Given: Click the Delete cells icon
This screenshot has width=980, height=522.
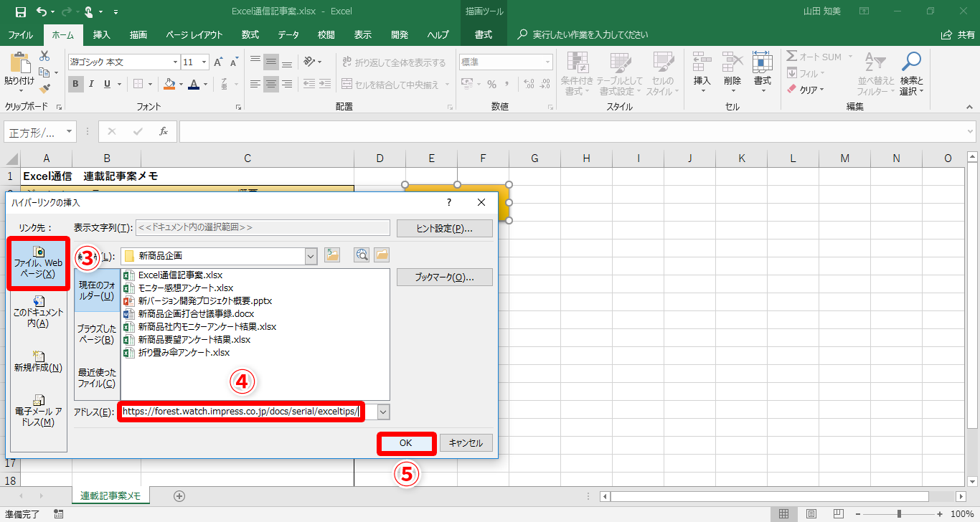Looking at the screenshot, I should [732, 62].
